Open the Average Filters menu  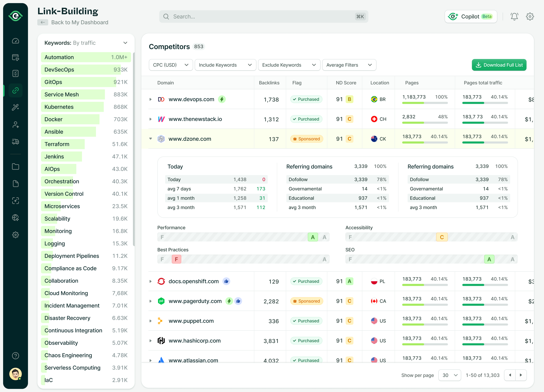coord(349,65)
